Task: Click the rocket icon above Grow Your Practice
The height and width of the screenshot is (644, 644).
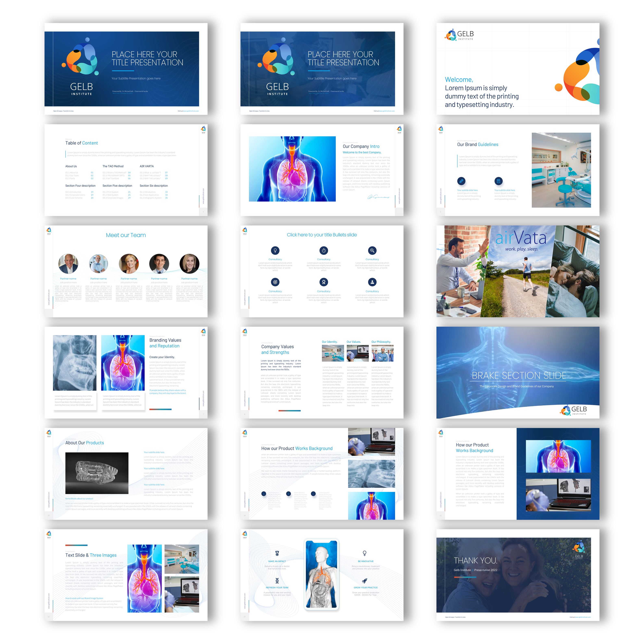Action: 365,581
